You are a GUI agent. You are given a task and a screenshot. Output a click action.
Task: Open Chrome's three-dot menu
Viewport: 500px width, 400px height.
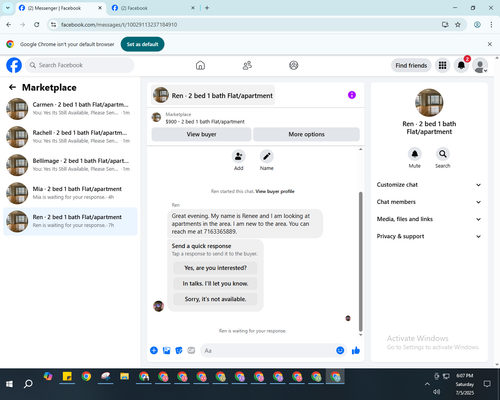[491, 25]
